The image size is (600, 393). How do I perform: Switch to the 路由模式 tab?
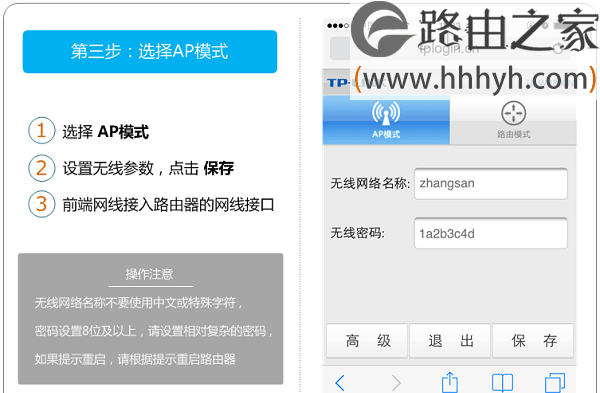click(x=514, y=120)
